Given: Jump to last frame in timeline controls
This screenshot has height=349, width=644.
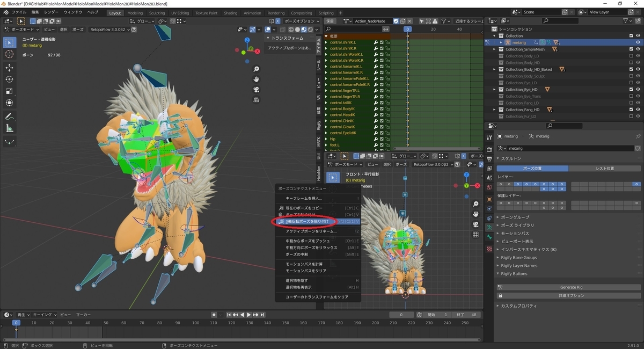Looking at the screenshot, I should (262, 315).
